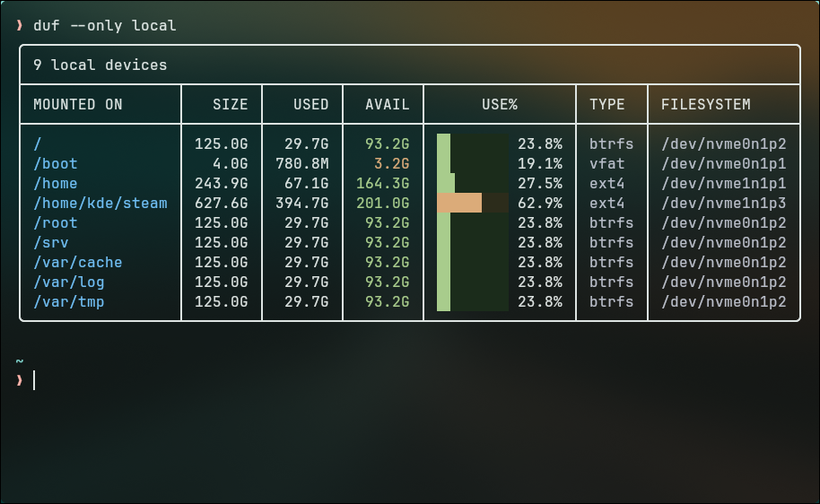The image size is (820, 504).
Task: Click the SIZE column header
Action: 230,105
